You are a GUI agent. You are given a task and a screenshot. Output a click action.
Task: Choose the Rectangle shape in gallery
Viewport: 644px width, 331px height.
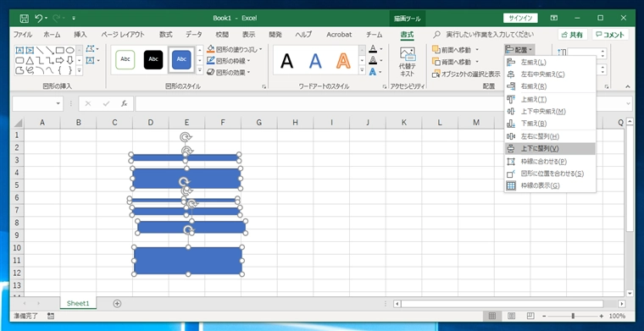(60, 50)
